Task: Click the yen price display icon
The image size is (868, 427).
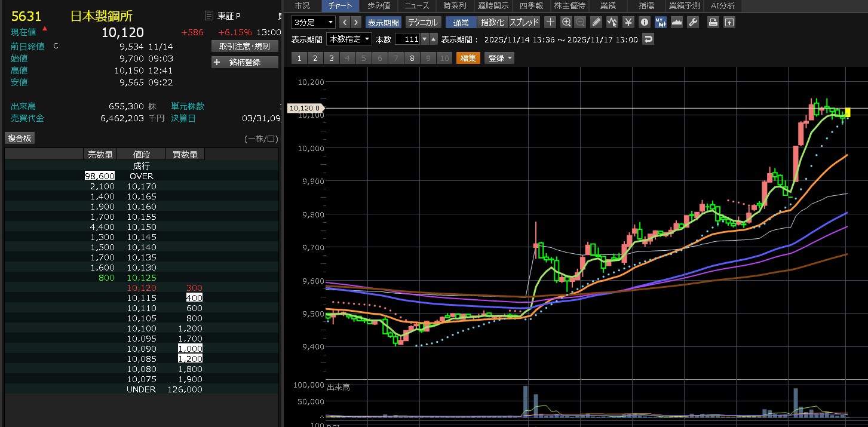Action: coord(628,22)
